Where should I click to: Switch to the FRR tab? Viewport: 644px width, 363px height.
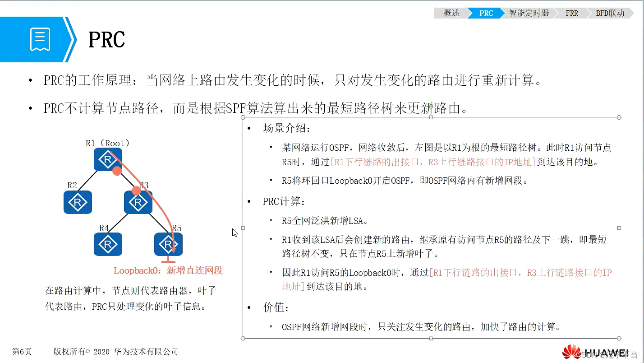[x=572, y=13]
